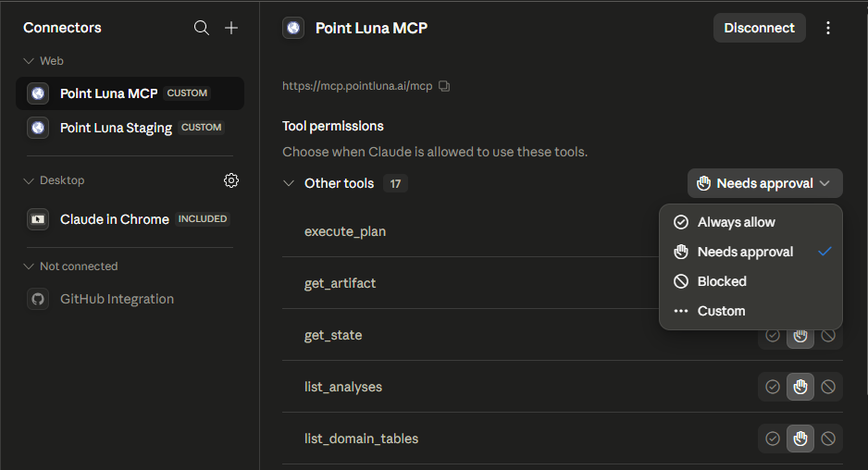Select GitHub Integration connector
This screenshot has height=470, width=868.
point(130,299)
